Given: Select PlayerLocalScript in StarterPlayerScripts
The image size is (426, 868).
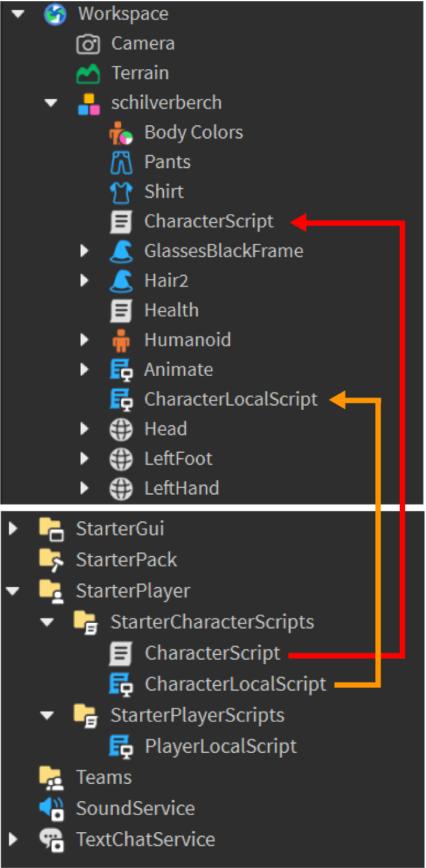Looking at the screenshot, I should (x=221, y=746).
